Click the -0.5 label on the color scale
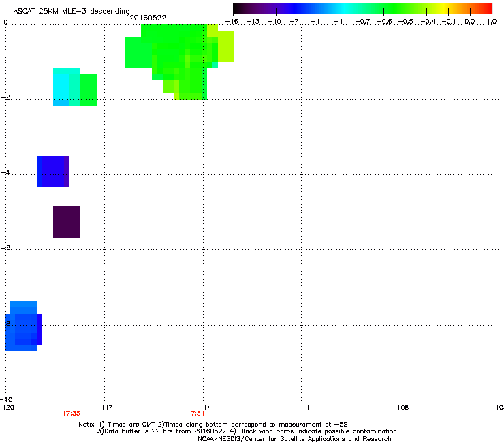The height and width of the screenshot is (443, 504). pos(406,22)
